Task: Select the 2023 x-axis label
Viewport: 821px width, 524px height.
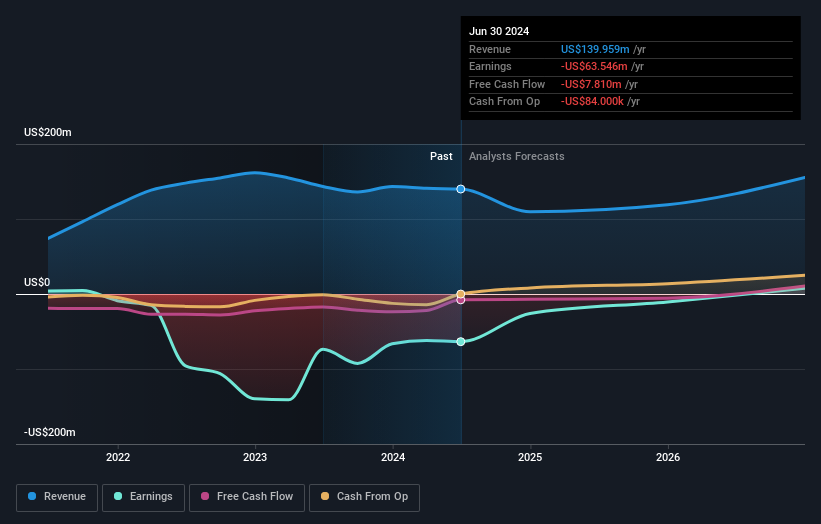Action: point(255,457)
